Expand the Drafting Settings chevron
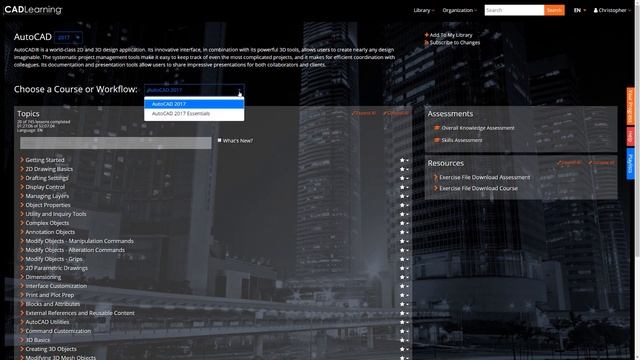Image resolution: width=640 pixels, height=360 pixels. 22,178
